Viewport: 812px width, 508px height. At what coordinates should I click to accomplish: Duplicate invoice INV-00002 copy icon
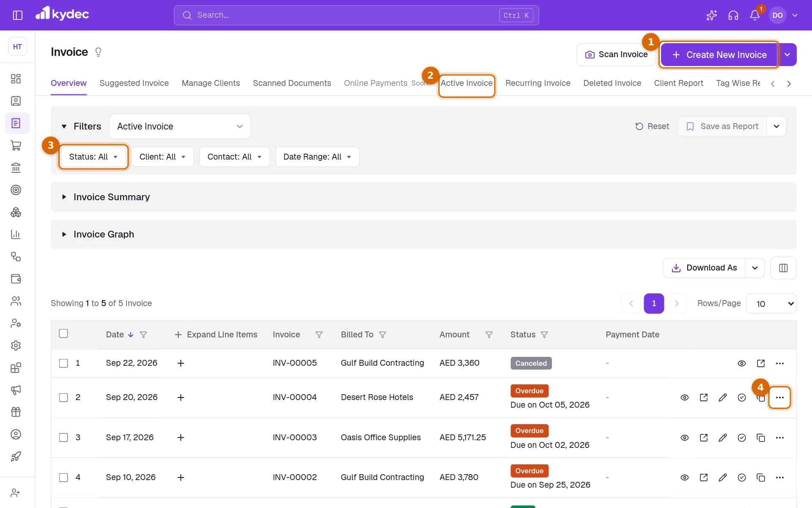coord(761,478)
